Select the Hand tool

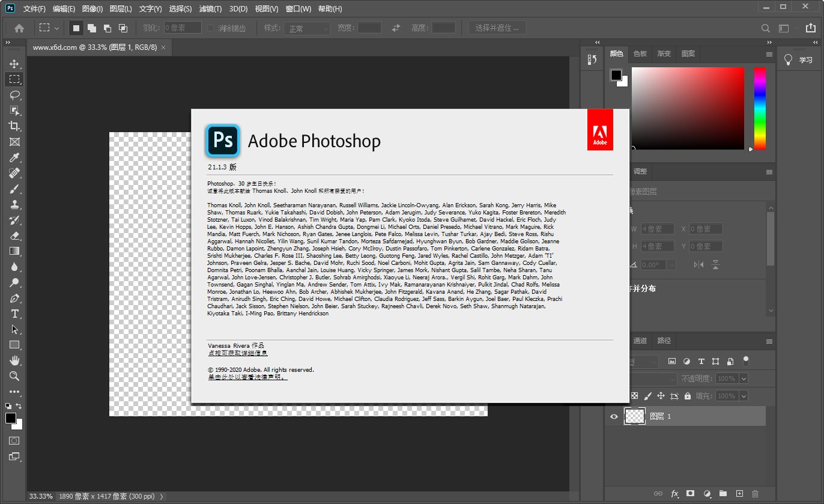[14, 360]
